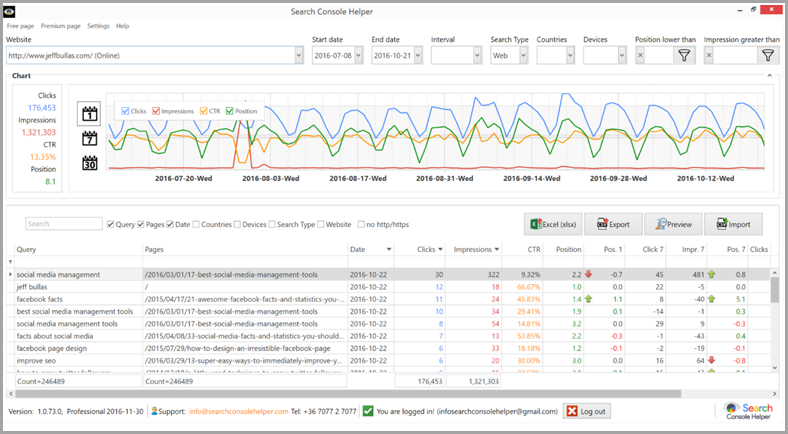Image resolution: width=788 pixels, height=434 pixels.
Task: Open the Devices dropdown
Action: tap(622, 55)
